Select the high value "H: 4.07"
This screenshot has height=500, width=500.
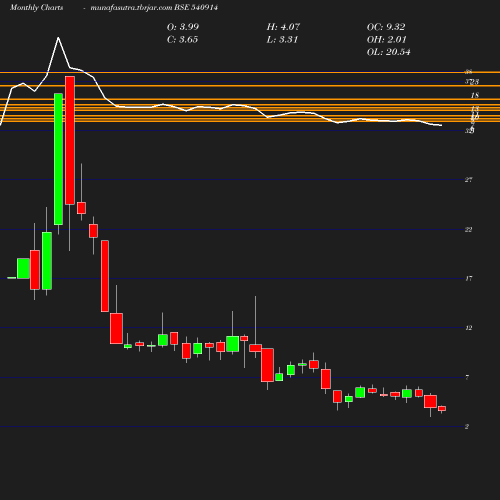pyautogui.click(x=283, y=27)
